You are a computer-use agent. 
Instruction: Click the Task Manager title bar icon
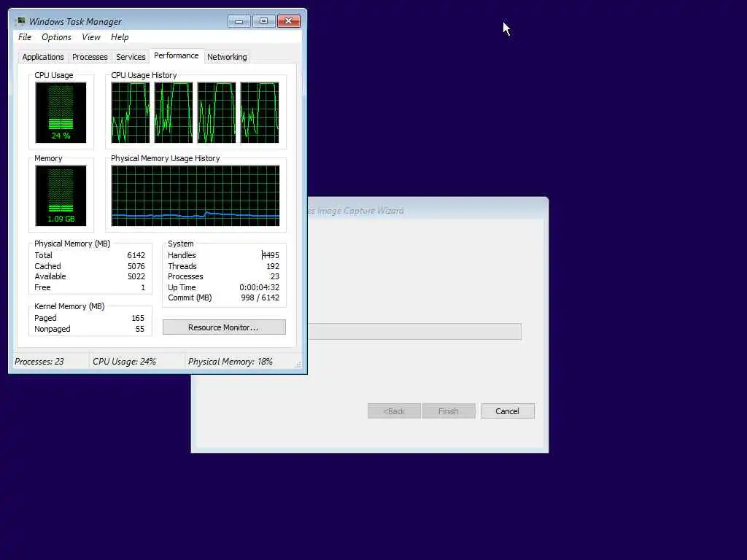click(x=20, y=21)
